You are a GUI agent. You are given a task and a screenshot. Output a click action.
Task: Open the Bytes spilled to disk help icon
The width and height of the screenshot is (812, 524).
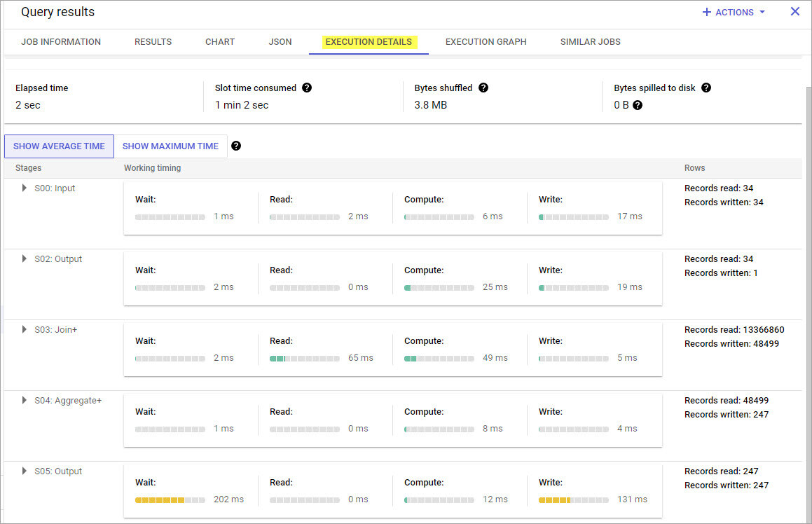(706, 88)
